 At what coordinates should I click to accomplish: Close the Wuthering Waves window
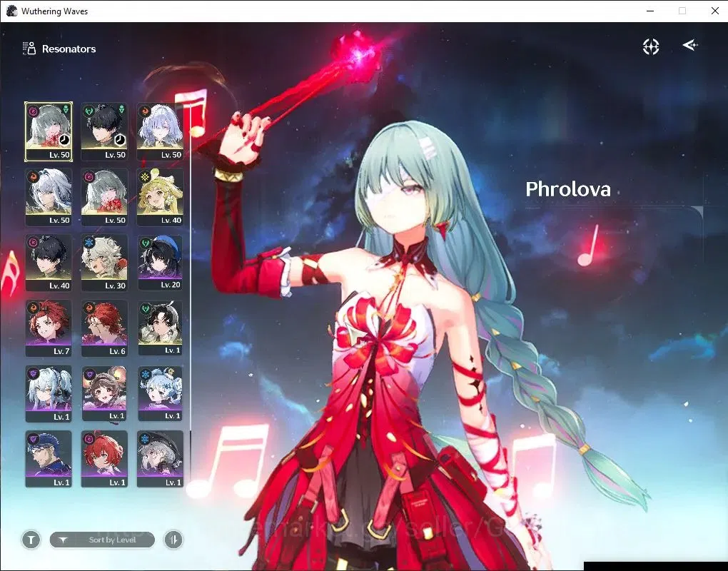click(715, 11)
